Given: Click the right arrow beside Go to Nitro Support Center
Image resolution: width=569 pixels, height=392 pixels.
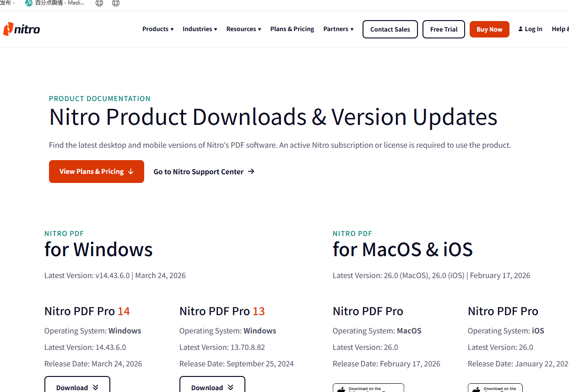Looking at the screenshot, I should coord(251,172).
